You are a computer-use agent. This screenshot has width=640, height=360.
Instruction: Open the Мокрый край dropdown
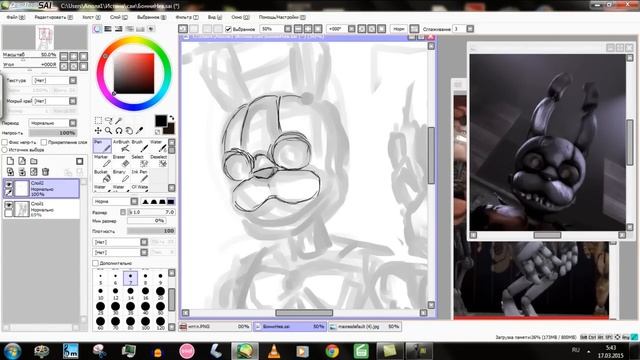click(x=73, y=101)
